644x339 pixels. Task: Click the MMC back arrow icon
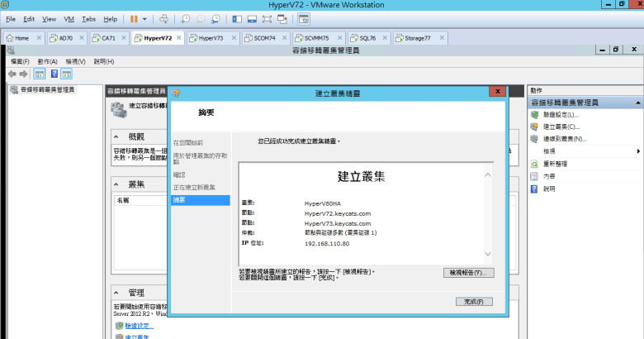12,74
